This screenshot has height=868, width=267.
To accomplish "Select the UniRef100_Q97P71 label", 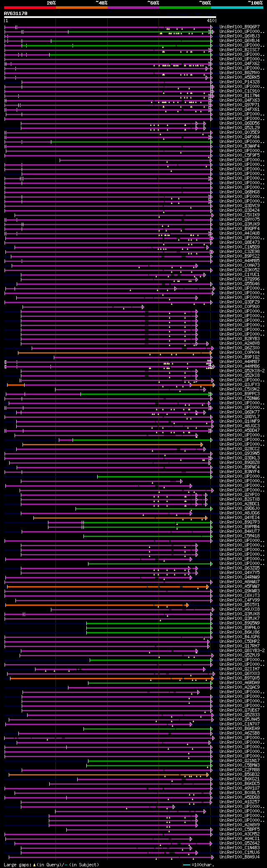I will 239,105.
